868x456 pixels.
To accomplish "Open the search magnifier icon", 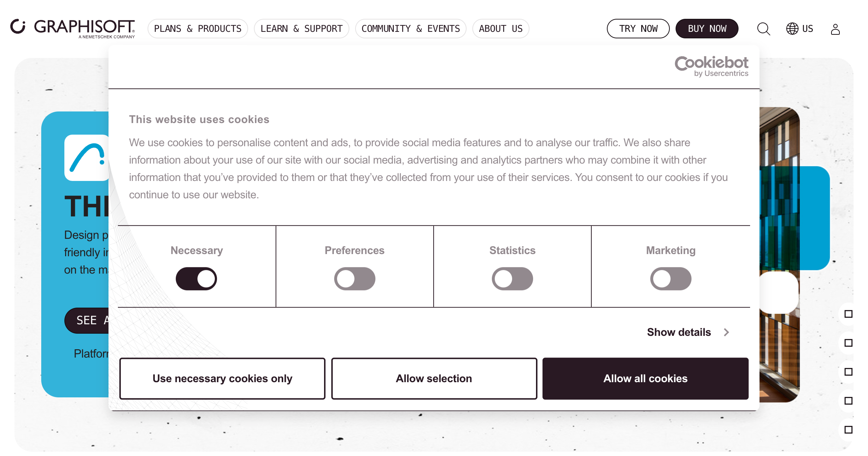I will coord(763,29).
